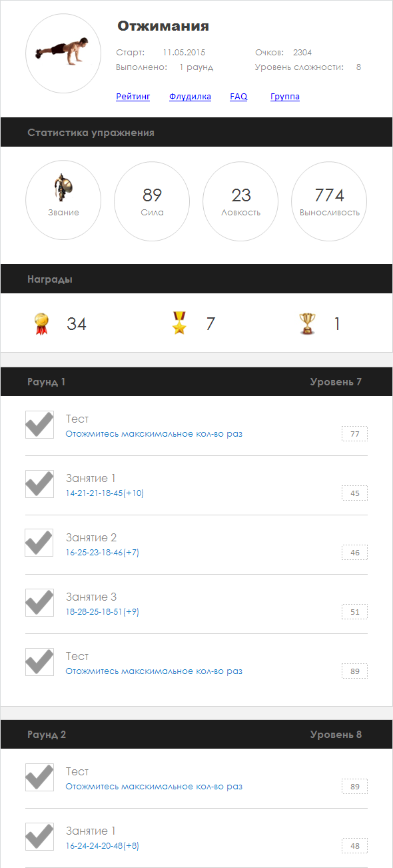The image size is (393, 868).
Task: Click the result field showing 77
Action: (x=354, y=434)
